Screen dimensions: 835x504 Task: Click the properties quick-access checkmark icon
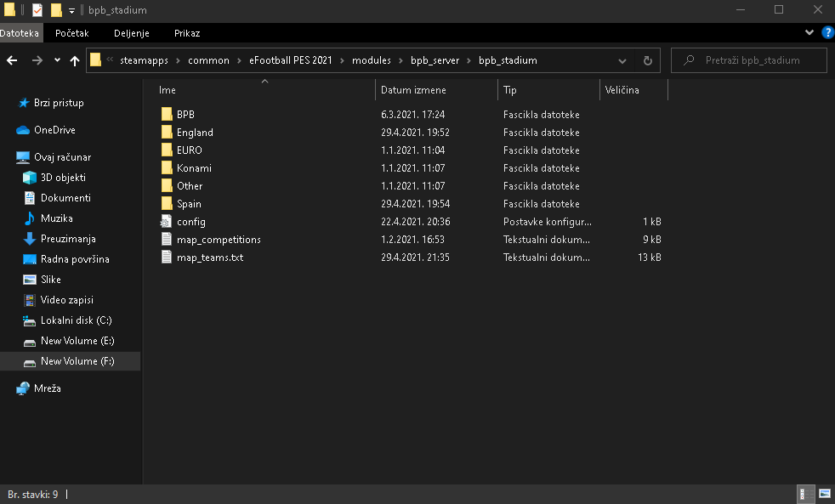37,10
